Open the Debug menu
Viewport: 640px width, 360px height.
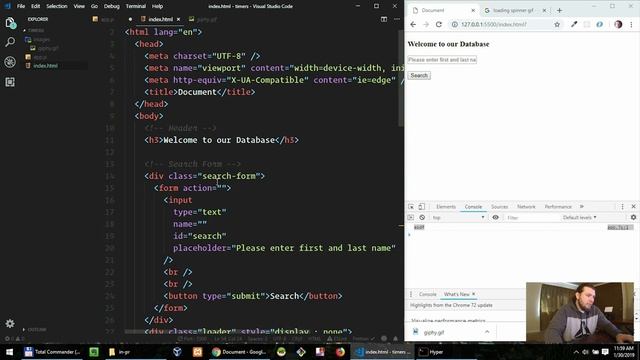coord(111,6)
